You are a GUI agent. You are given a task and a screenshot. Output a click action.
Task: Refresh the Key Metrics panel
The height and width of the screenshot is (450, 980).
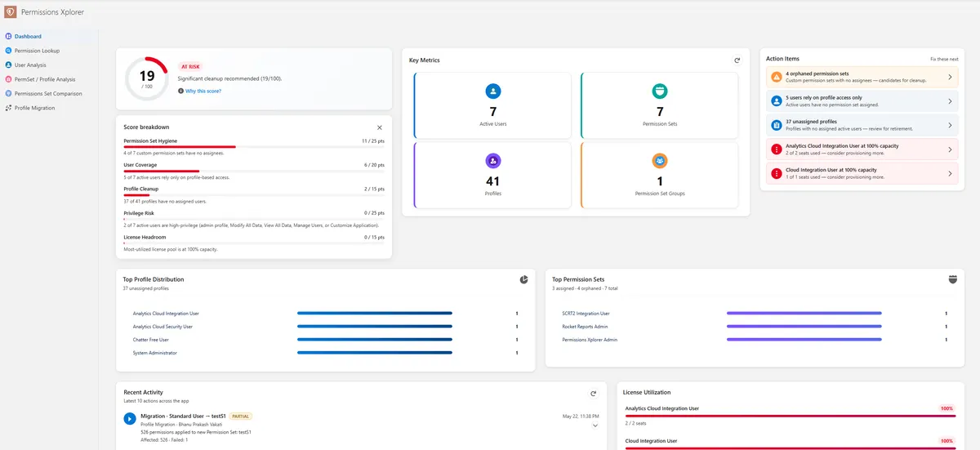tap(737, 60)
